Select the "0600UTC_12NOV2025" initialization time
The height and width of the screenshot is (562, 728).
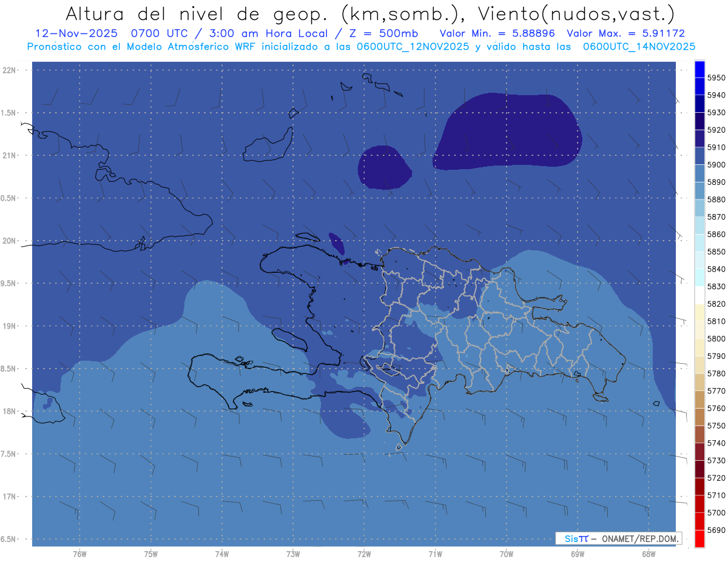tap(413, 46)
